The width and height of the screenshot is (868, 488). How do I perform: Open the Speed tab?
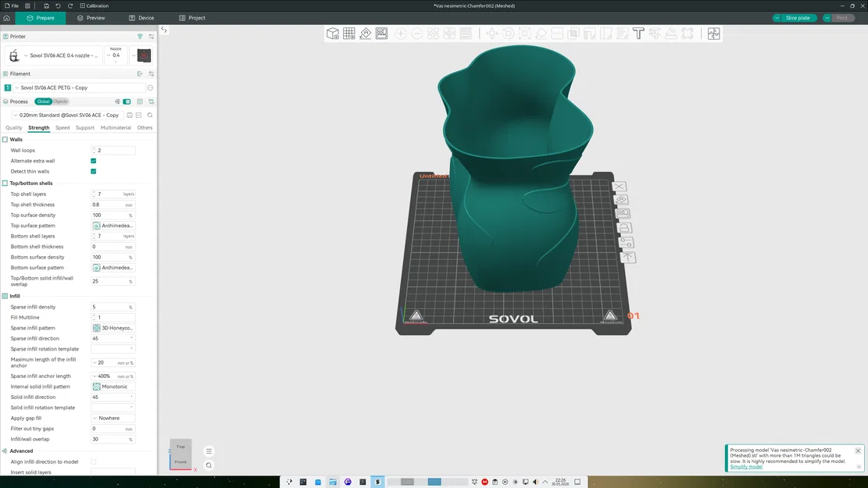click(63, 128)
